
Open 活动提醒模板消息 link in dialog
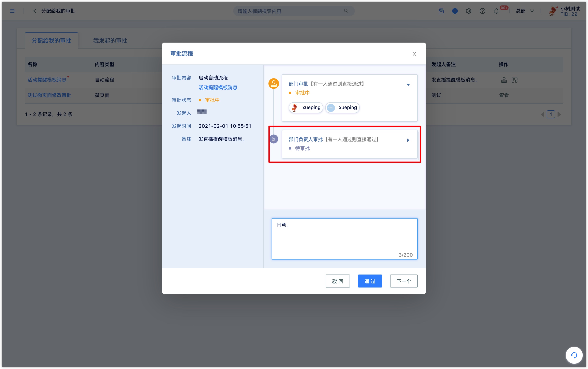tap(218, 87)
